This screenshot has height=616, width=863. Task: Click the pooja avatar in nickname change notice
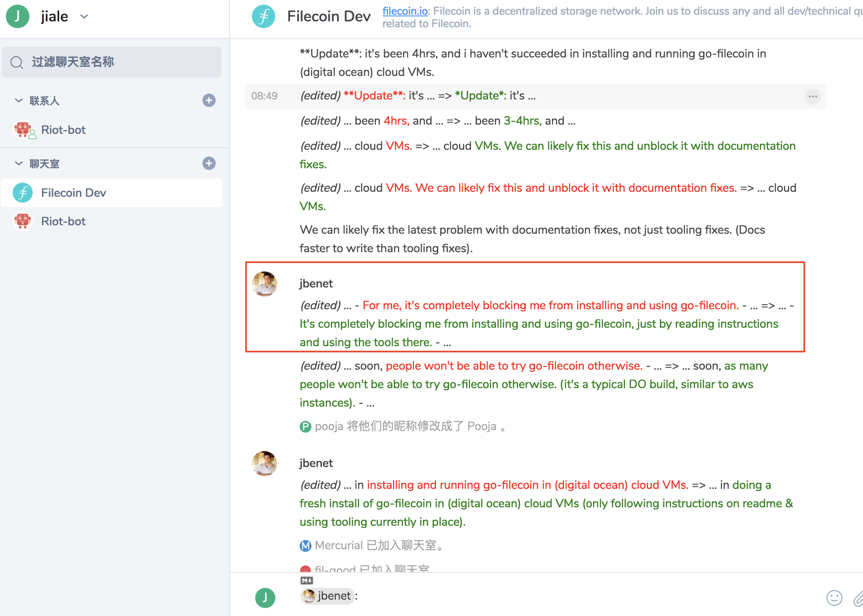tap(305, 427)
